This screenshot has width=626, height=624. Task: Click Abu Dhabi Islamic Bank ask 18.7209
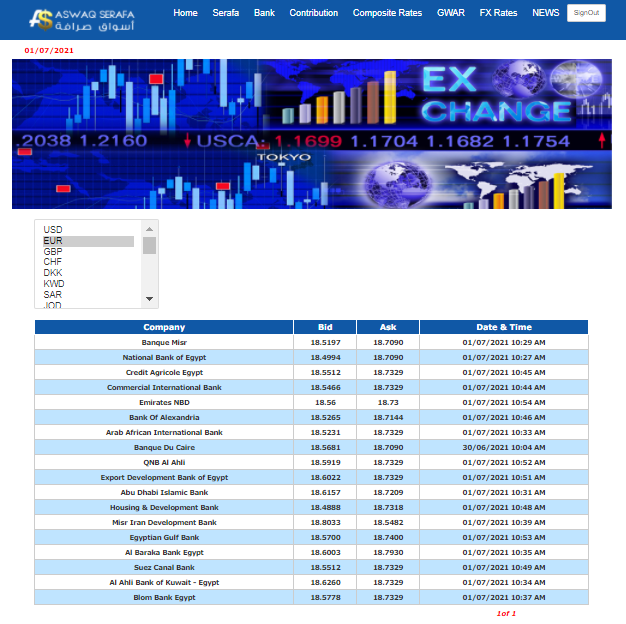pyautogui.click(x=388, y=492)
